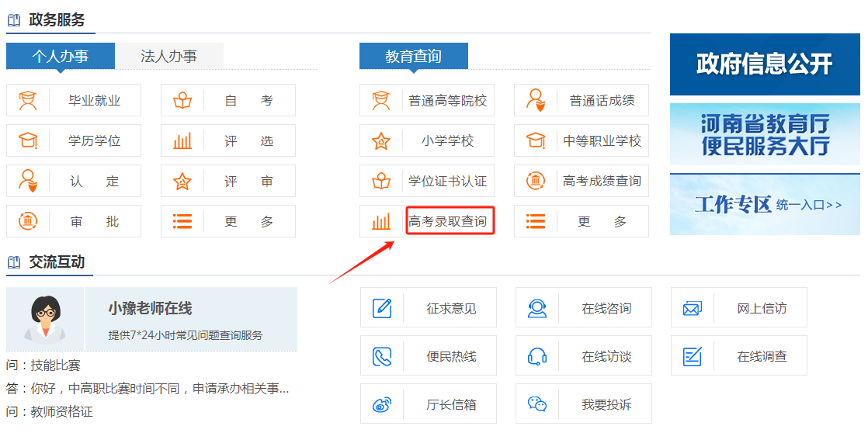The image size is (868, 433).
Task: Click the 小豫老师 avatar image
Action: tap(45, 319)
